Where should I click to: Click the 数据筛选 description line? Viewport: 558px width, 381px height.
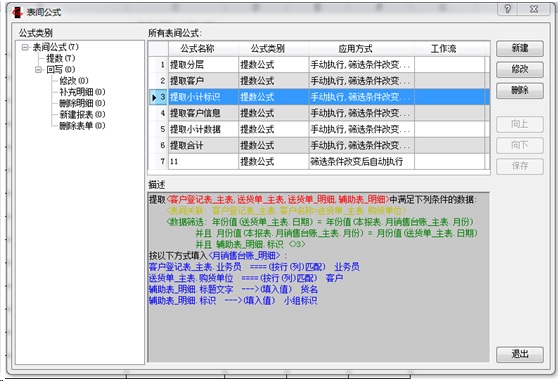[x=320, y=222]
